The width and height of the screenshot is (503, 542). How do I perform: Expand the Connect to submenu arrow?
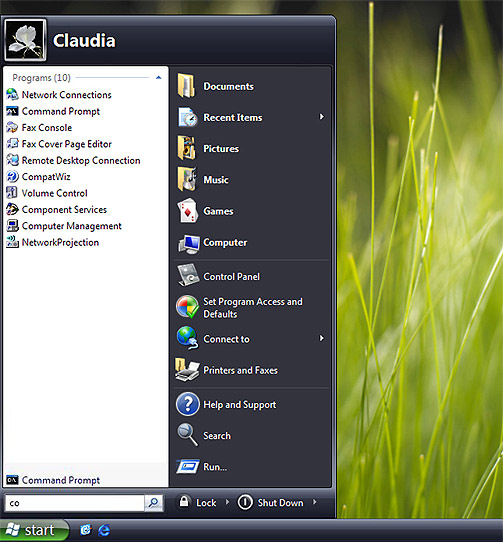point(322,338)
